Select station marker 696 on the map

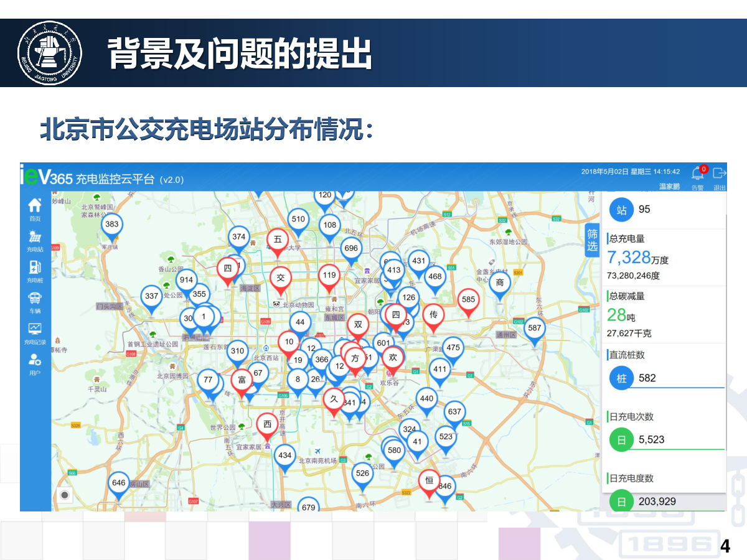(351, 252)
